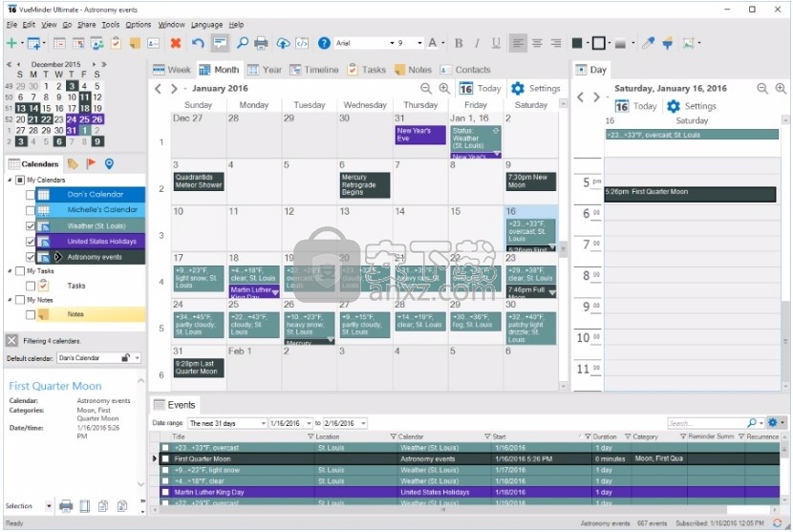This screenshot has width=793, height=532.
Task: Click the New Calendar toolbar icon
Action: click(33, 44)
